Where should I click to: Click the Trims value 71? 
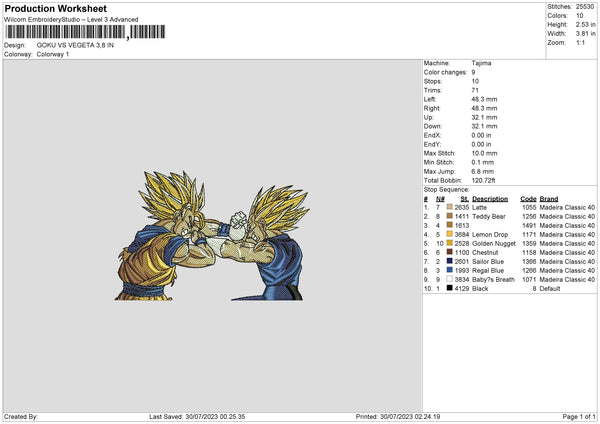click(475, 90)
